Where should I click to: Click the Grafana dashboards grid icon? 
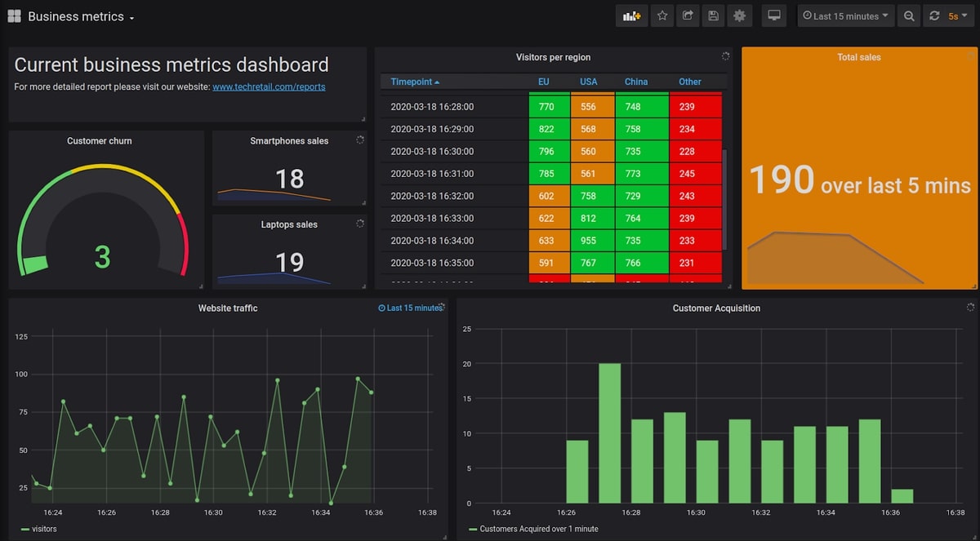pos(14,16)
